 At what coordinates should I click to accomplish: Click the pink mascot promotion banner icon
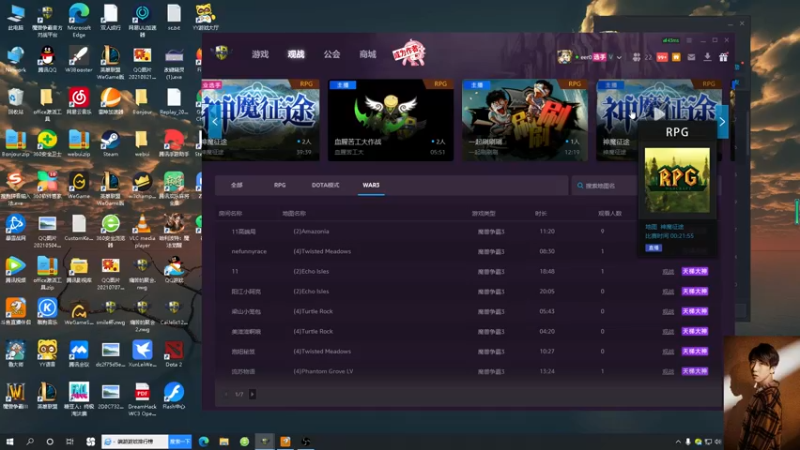tap(409, 53)
